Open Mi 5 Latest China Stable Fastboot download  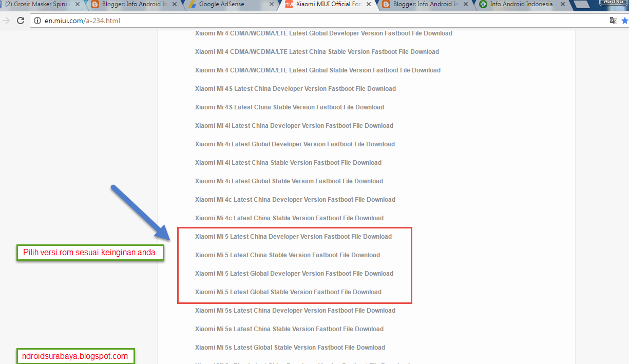tap(288, 255)
